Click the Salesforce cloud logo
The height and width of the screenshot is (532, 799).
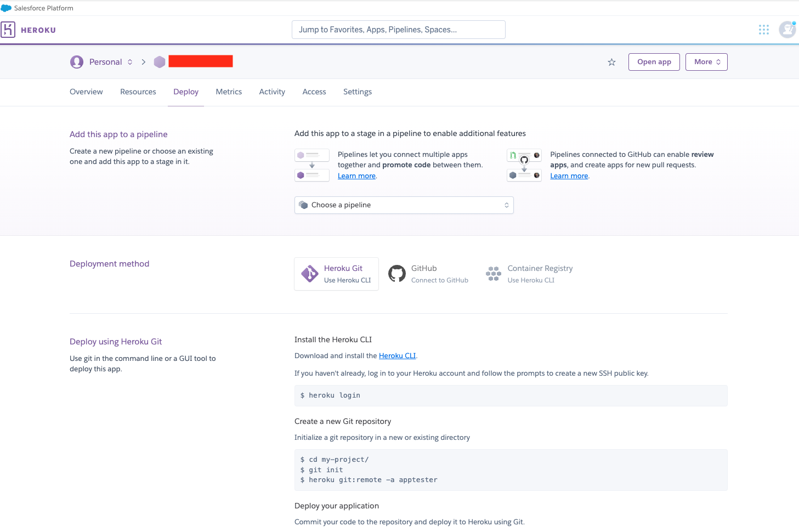[x=6, y=8]
